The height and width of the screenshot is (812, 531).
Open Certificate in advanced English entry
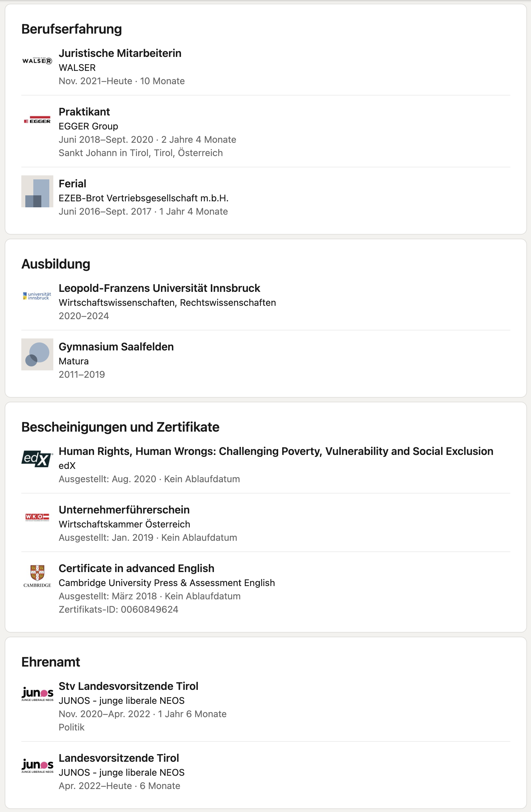coord(137,569)
